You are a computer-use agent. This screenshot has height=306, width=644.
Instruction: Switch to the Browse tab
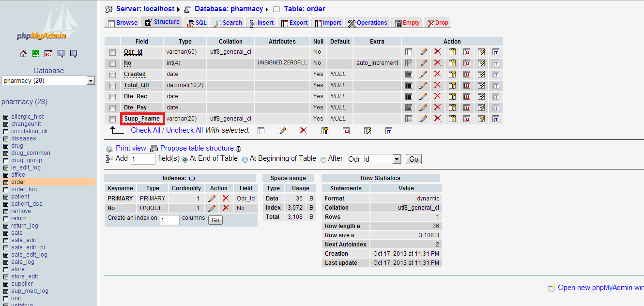(123, 22)
